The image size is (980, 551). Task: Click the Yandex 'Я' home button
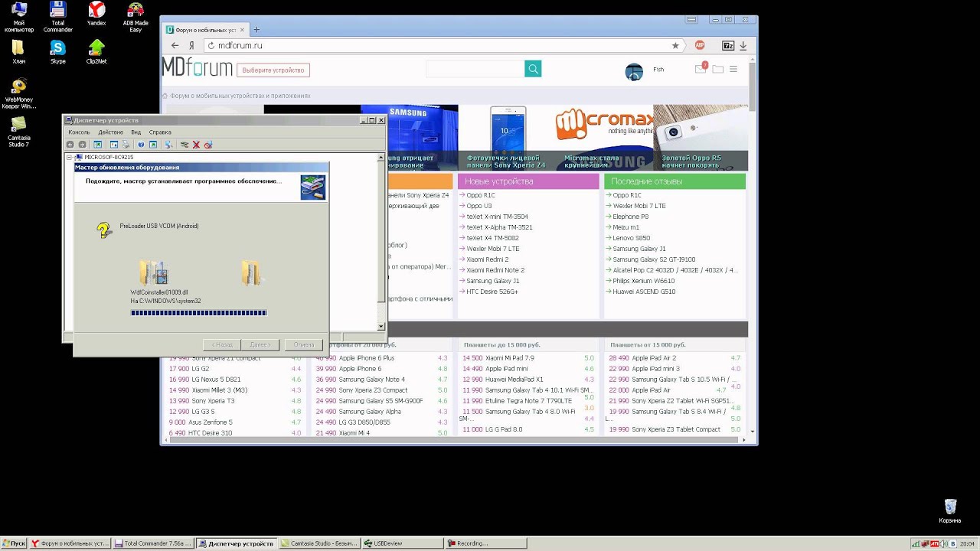[192, 45]
